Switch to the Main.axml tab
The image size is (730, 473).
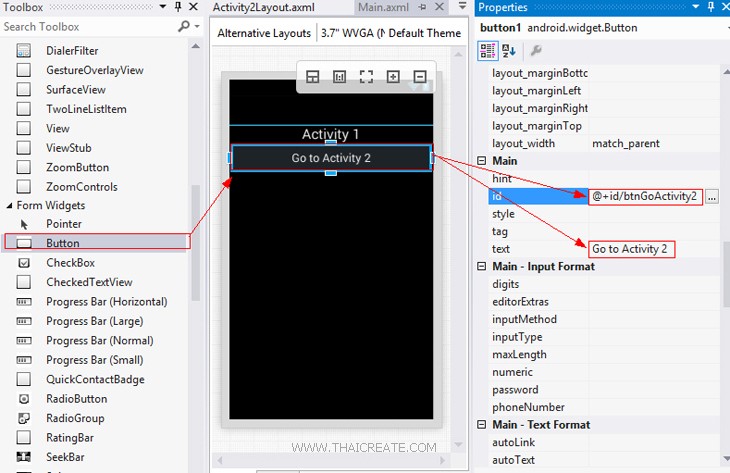click(x=383, y=7)
